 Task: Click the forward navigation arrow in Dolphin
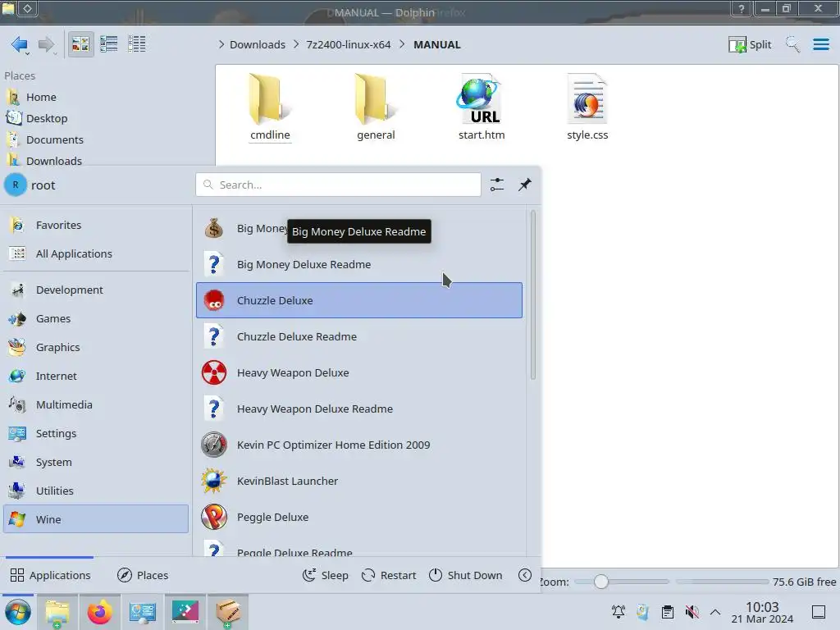click(x=46, y=44)
